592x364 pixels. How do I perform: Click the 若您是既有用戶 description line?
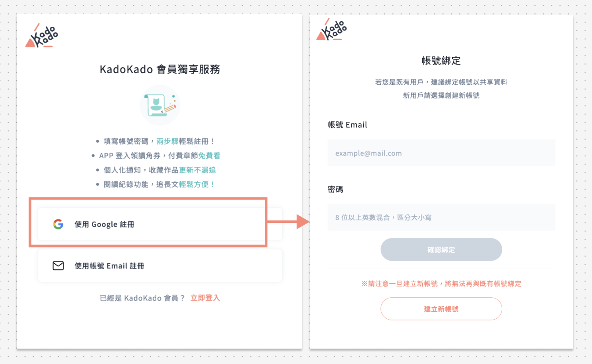click(441, 82)
